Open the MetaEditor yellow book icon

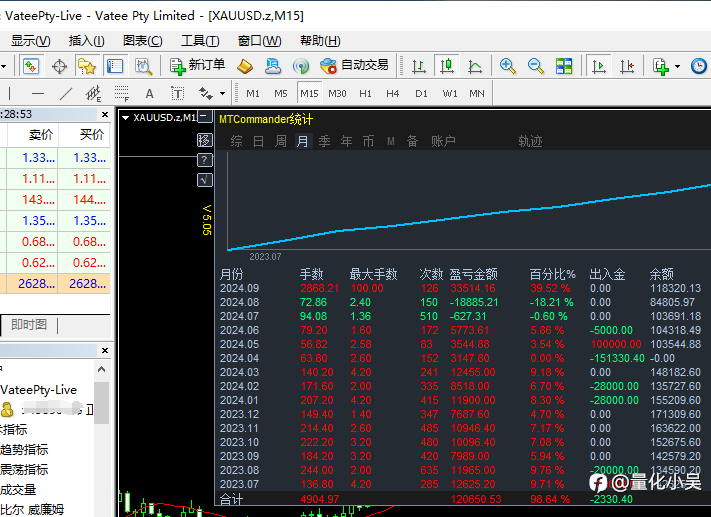245,67
